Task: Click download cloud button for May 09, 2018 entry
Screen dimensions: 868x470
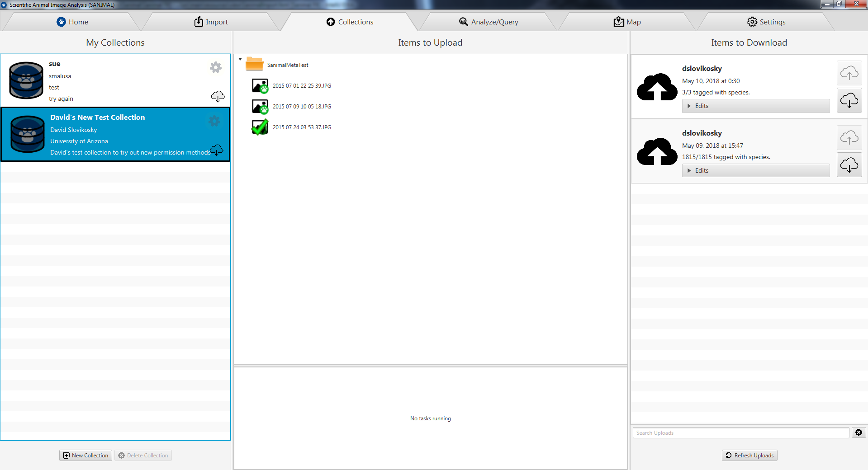Action: 849,164
